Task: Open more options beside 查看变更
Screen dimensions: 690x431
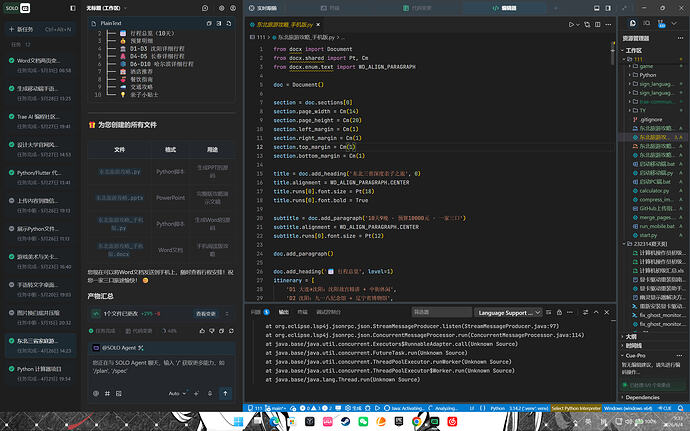Action: point(227,313)
